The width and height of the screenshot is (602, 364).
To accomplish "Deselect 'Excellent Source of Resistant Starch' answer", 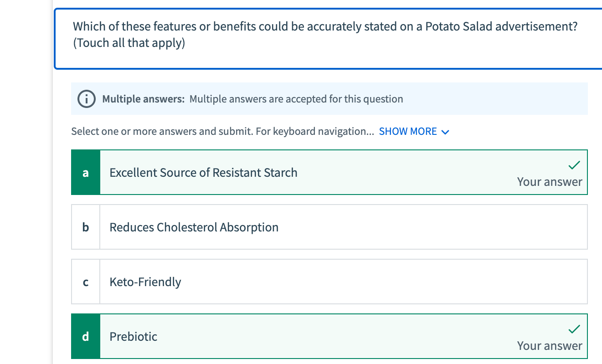I will tap(203, 173).
